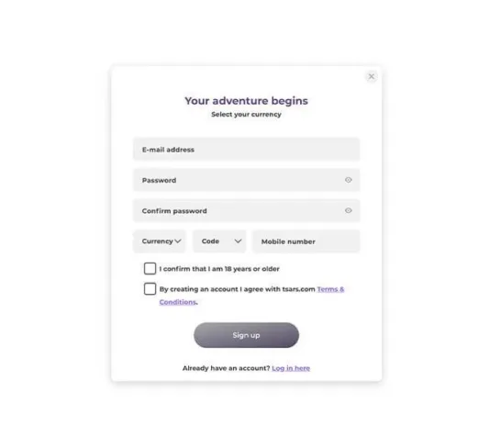Image resolution: width=489 pixels, height=448 pixels.
Task: Click the chevron arrow beside Code
Action: 238,241
